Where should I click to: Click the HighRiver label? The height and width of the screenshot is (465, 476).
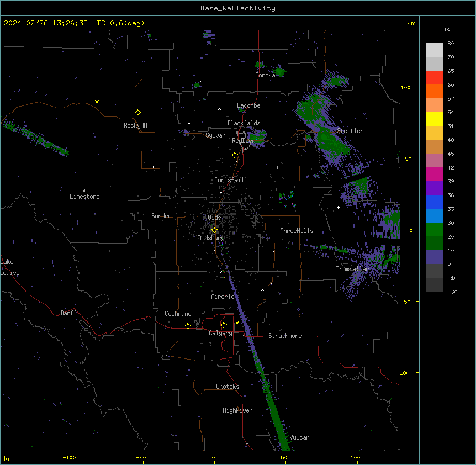coord(237,410)
